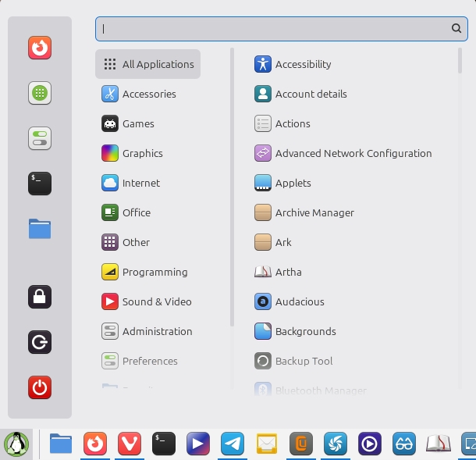Image resolution: width=476 pixels, height=460 pixels.
Task: Launch Terminal from the favorites sidebar
Action: pyautogui.click(x=40, y=184)
